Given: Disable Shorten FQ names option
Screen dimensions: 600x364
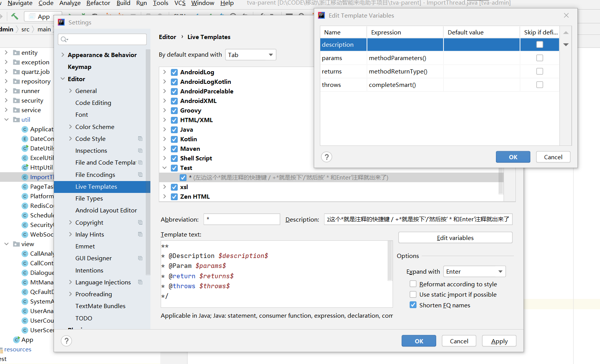Looking at the screenshot, I should 413,305.
